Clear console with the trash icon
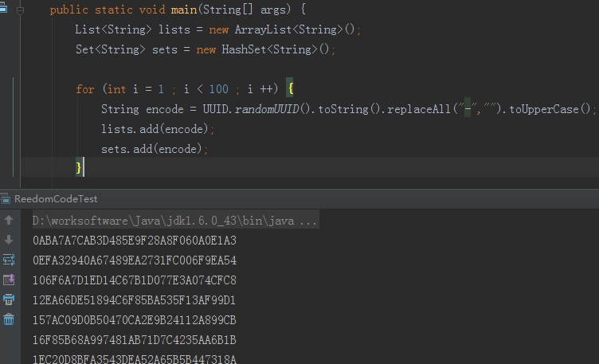This screenshot has height=364, width=599. coord(9,319)
